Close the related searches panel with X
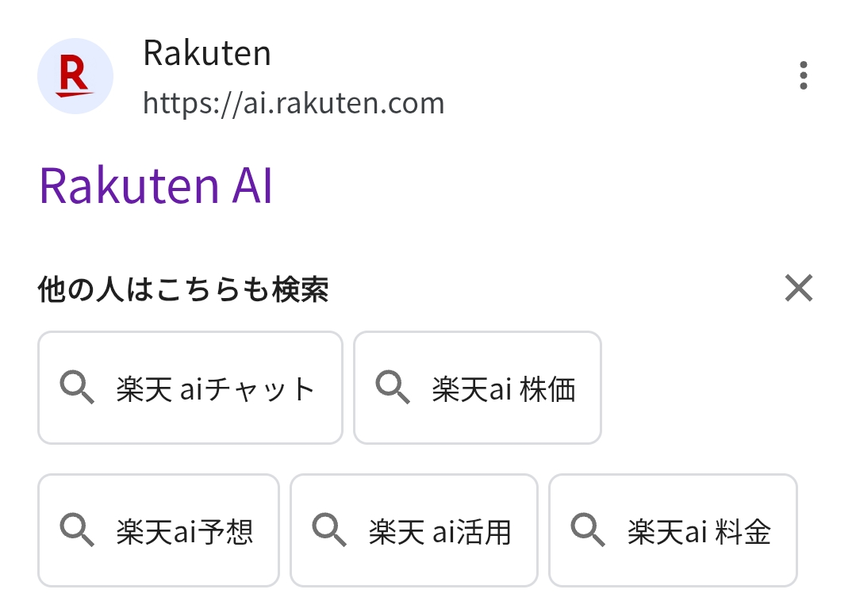 [x=799, y=288]
